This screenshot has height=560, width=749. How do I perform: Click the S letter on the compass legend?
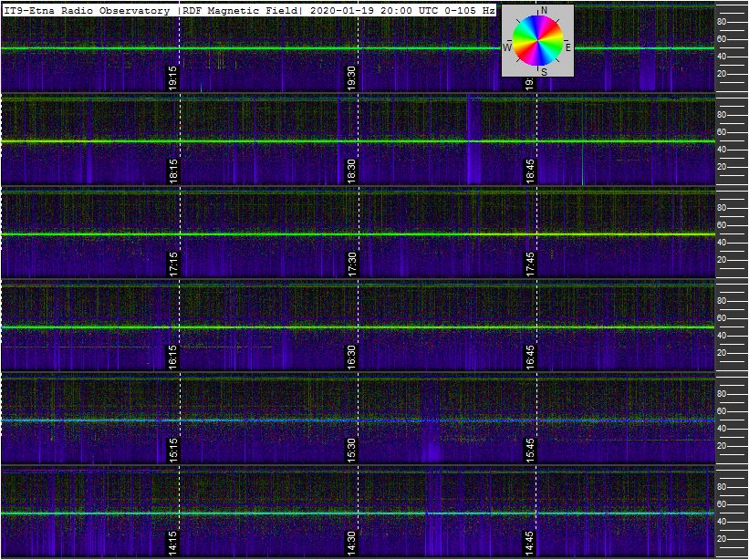click(x=544, y=72)
